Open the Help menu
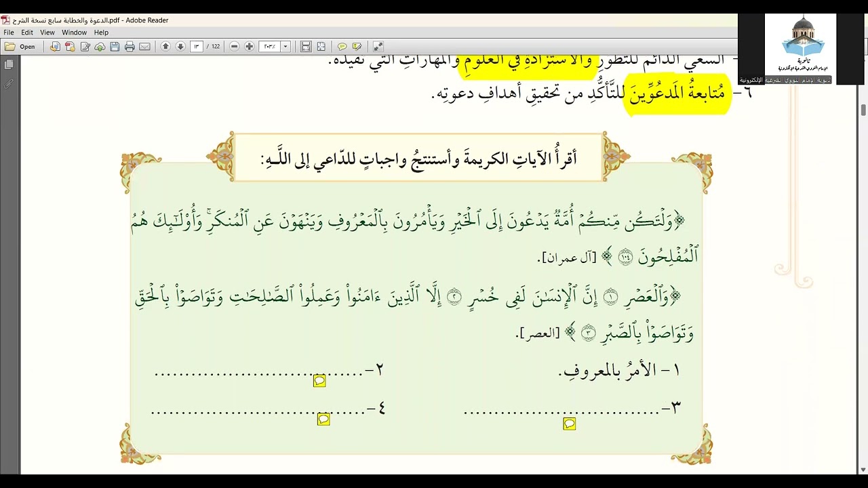Image resolution: width=868 pixels, height=488 pixels. 101,33
